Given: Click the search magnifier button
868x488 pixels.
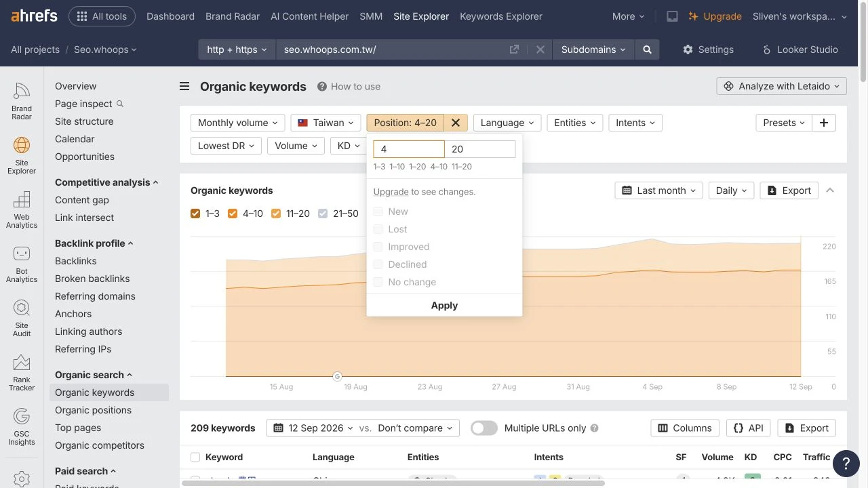Looking at the screenshot, I should (647, 49).
